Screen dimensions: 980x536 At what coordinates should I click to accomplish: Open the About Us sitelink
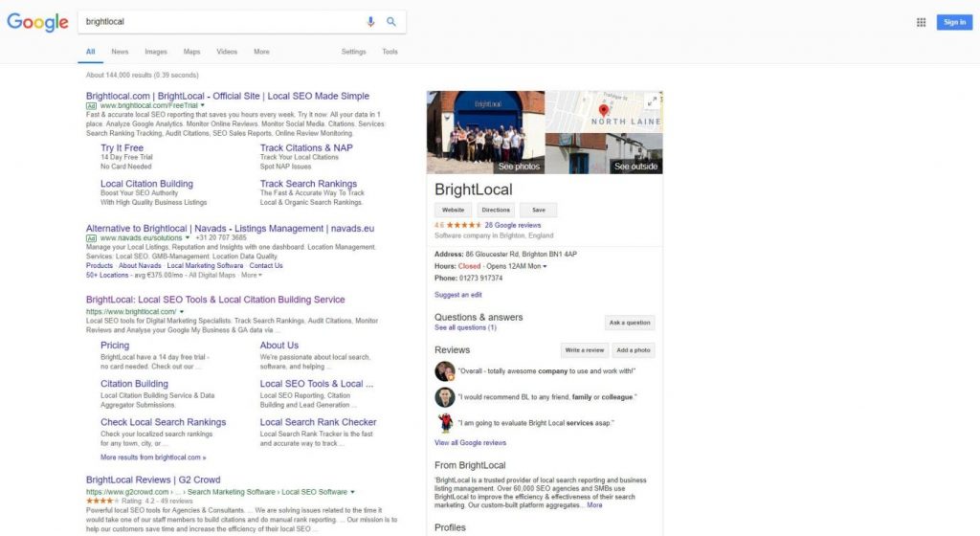279,346
